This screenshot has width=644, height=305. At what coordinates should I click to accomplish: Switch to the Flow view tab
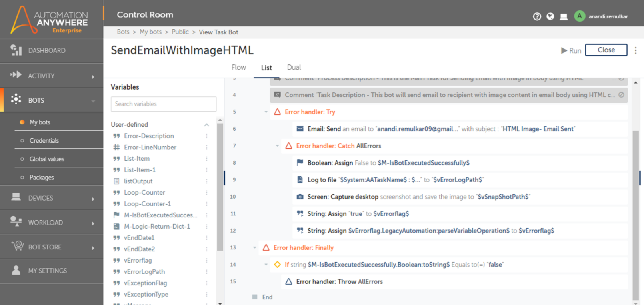(239, 67)
